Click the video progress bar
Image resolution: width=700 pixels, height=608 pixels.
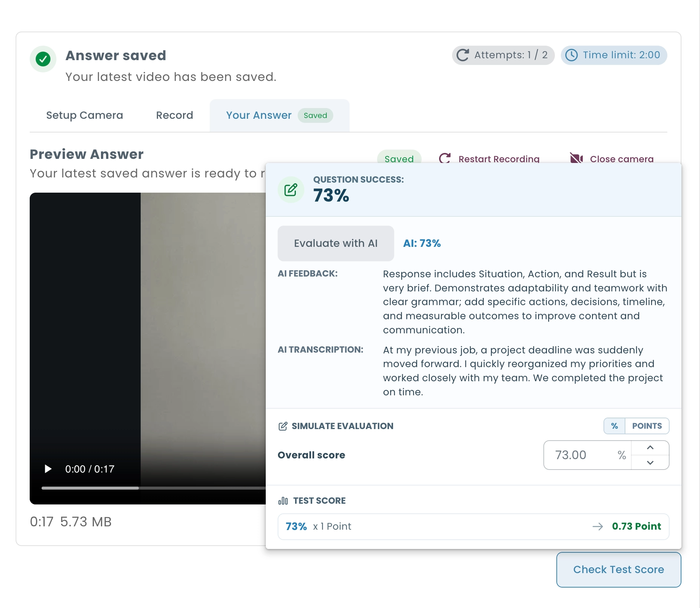pyautogui.click(x=154, y=488)
